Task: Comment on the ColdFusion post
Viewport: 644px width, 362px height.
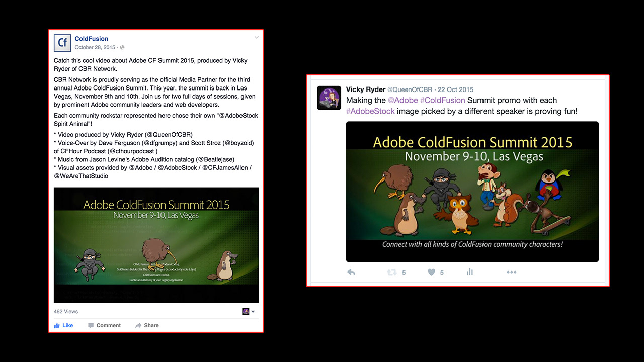Action: (104, 325)
